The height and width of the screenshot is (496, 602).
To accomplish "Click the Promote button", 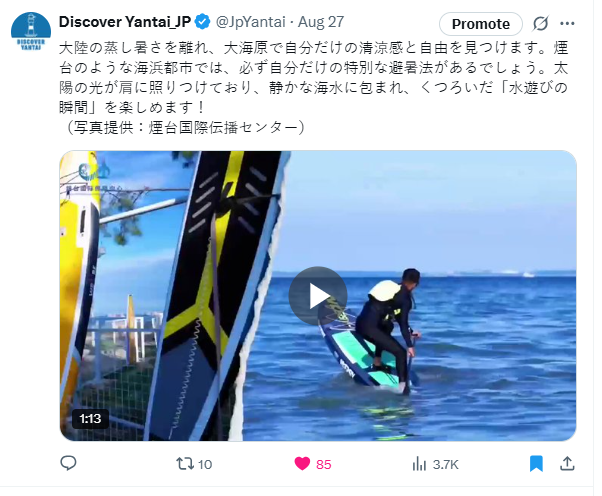I will click(481, 24).
